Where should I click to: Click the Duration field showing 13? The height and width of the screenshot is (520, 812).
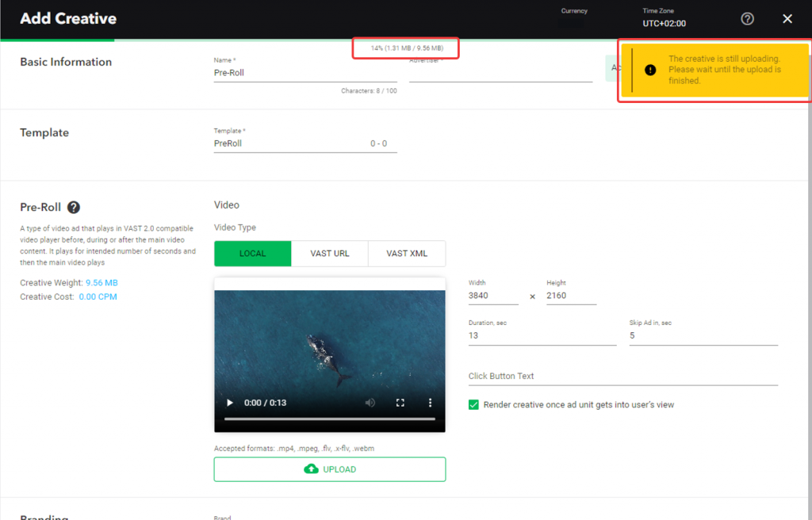coord(542,335)
